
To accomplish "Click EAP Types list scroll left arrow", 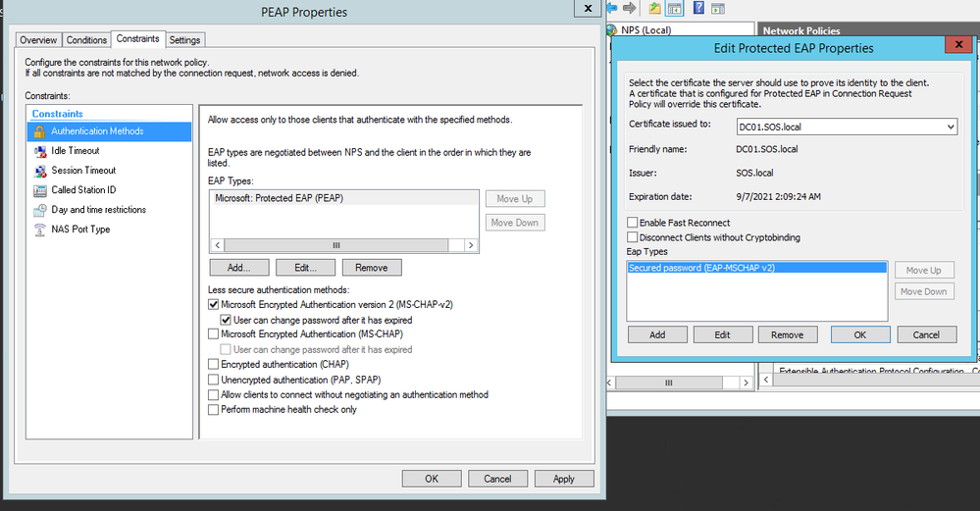I will (218, 245).
